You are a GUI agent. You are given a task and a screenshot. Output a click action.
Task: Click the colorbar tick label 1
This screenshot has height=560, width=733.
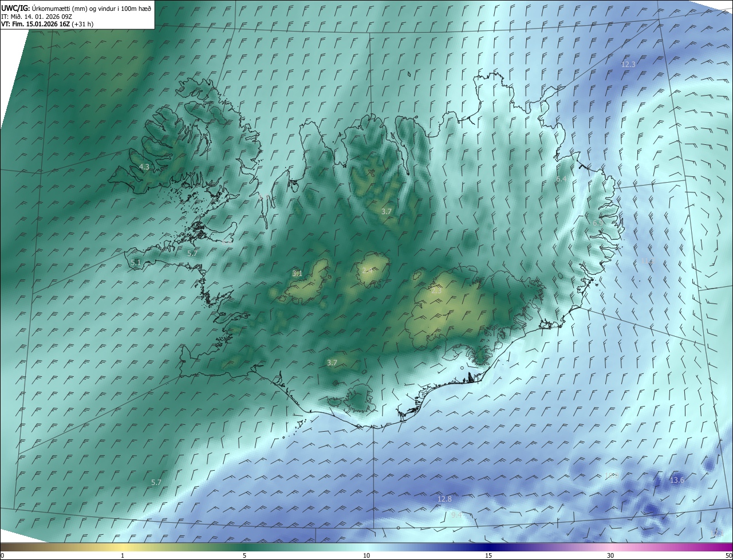coord(123,555)
